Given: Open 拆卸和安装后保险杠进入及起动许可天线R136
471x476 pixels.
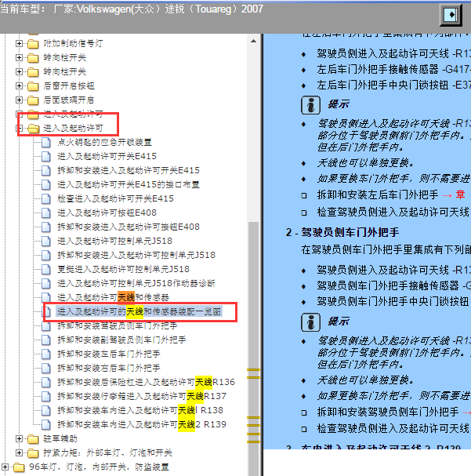Looking at the screenshot, I should point(146,382).
